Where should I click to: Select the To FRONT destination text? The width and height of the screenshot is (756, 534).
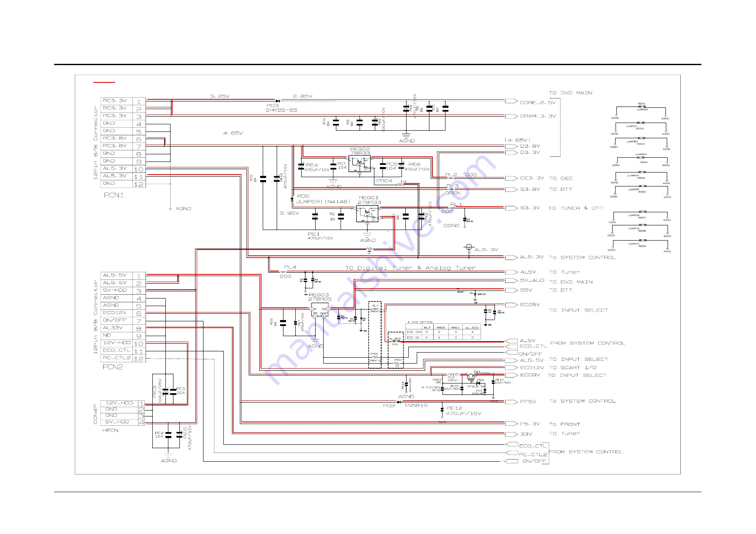(x=564, y=424)
